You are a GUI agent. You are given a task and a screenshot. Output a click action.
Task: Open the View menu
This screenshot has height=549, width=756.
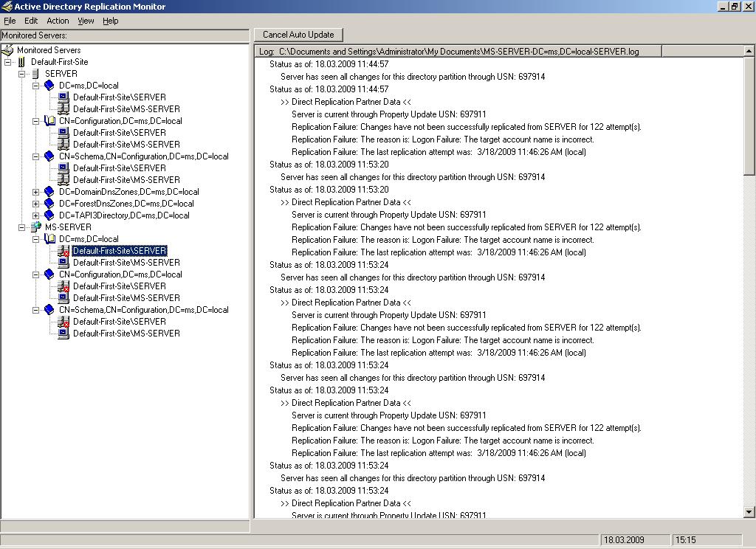[86, 21]
